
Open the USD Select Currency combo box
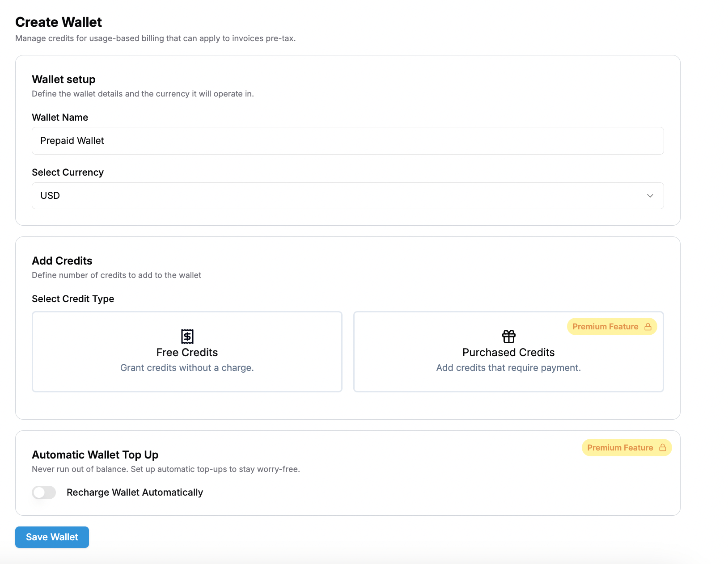347,196
